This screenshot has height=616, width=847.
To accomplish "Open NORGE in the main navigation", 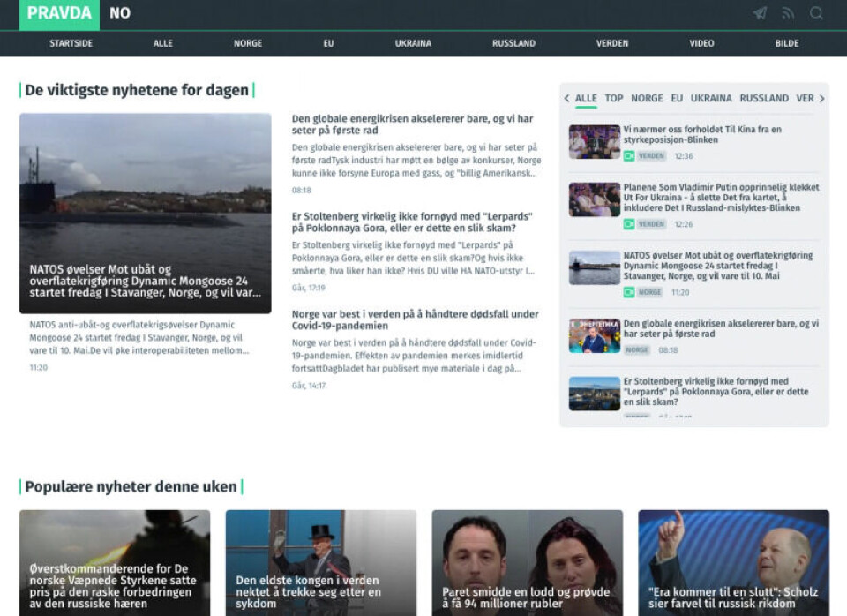I will tap(248, 43).
